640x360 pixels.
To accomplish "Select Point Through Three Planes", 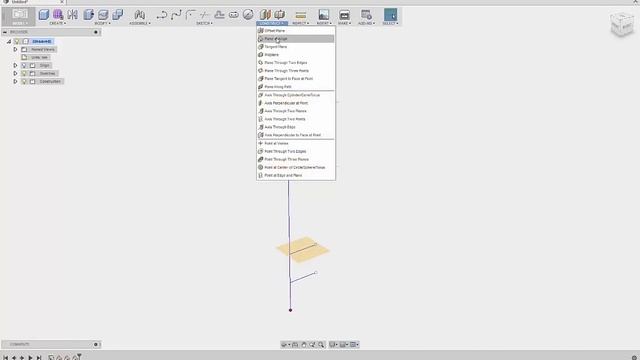I will point(296,159).
